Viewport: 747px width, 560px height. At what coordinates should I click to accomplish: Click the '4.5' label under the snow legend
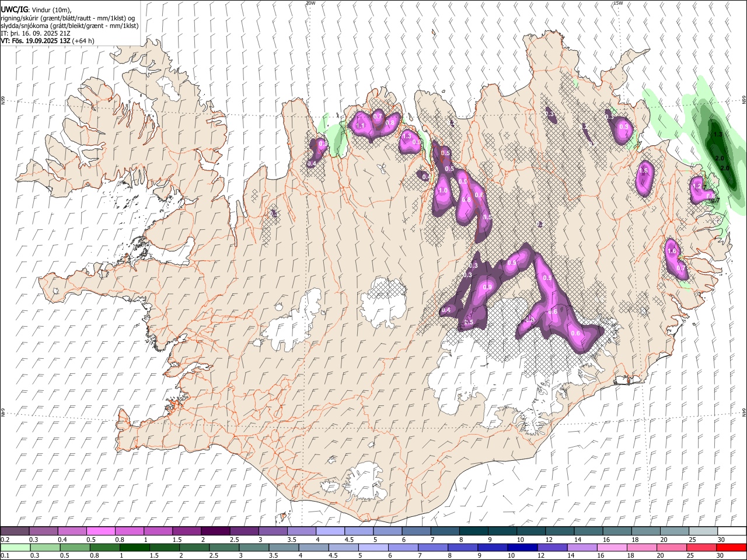(x=349, y=540)
